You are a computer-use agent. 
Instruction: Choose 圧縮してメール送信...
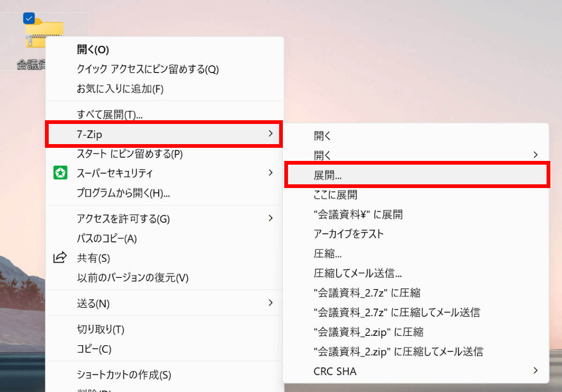click(416, 273)
